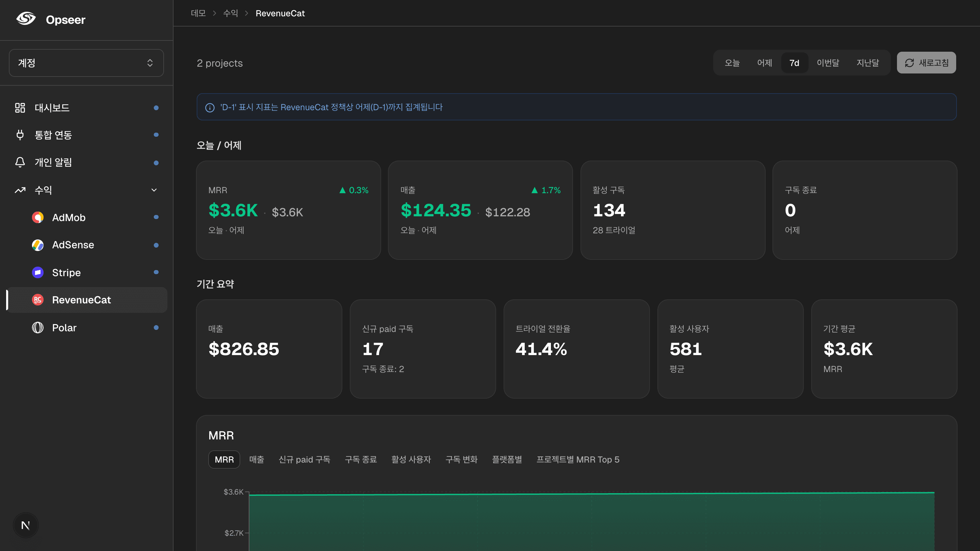Switch chart to 구독 종료 tab
The height and width of the screenshot is (551, 980).
pyautogui.click(x=361, y=460)
